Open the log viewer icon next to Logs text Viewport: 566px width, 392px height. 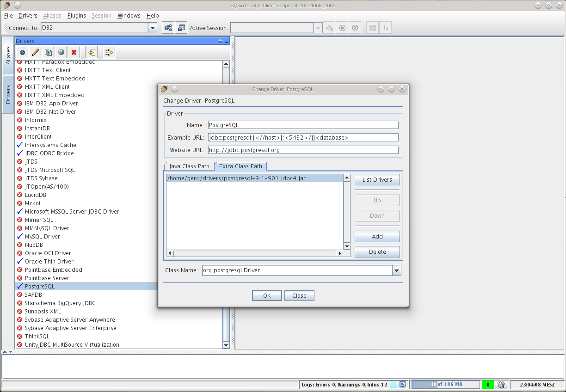pyautogui.click(x=402, y=384)
